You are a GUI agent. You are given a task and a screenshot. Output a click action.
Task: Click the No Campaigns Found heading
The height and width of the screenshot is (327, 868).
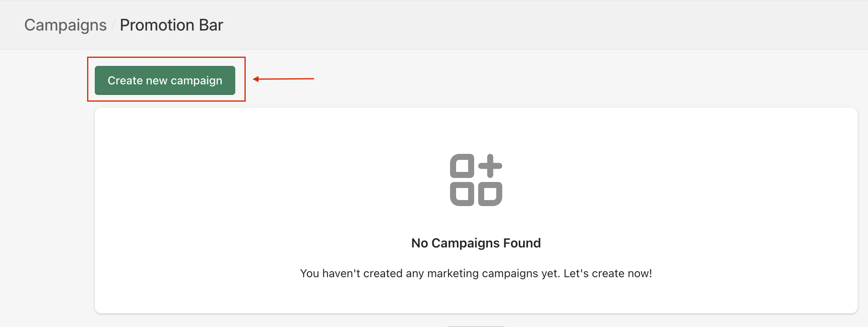(x=476, y=243)
